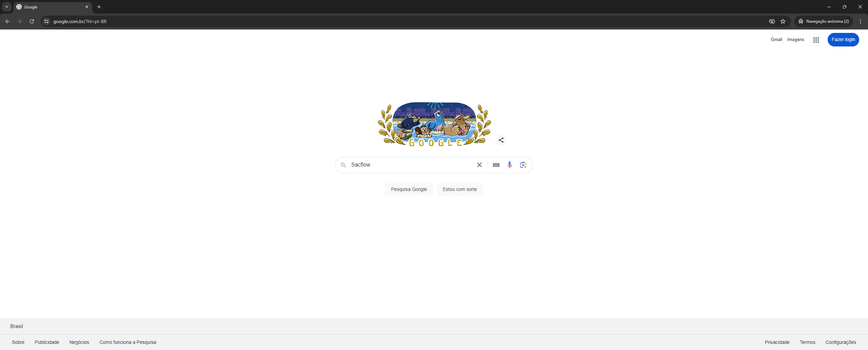Open a new browser tab
Image resolution: width=868 pixels, height=350 pixels.
(99, 7)
